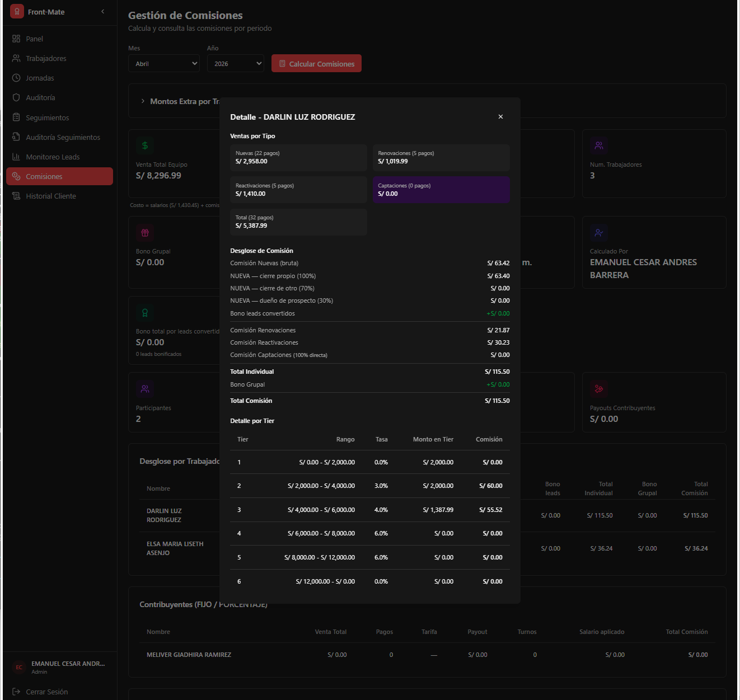
Task: Expand the Montos Extra section
Action: pyautogui.click(x=143, y=101)
